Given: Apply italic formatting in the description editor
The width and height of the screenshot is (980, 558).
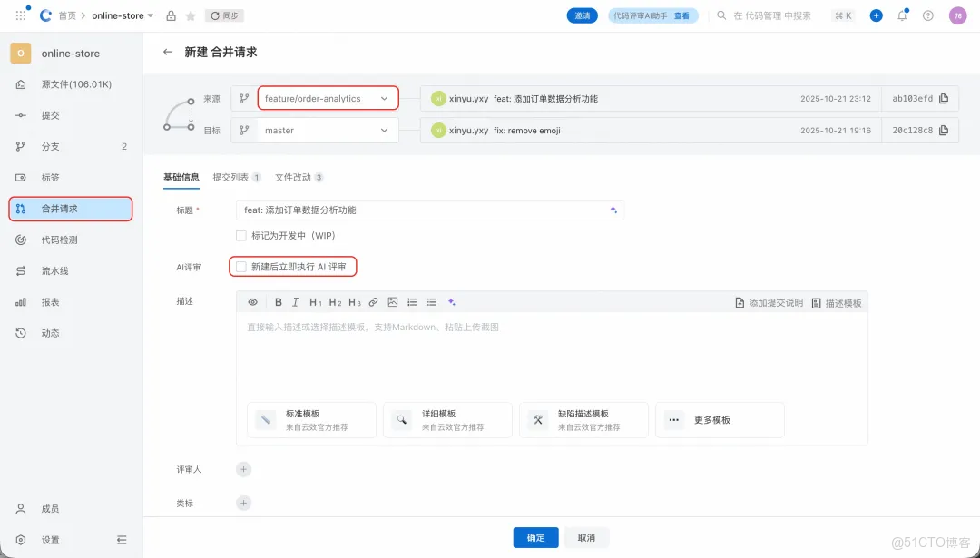Looking at the screenshot, I should [295, 302].
